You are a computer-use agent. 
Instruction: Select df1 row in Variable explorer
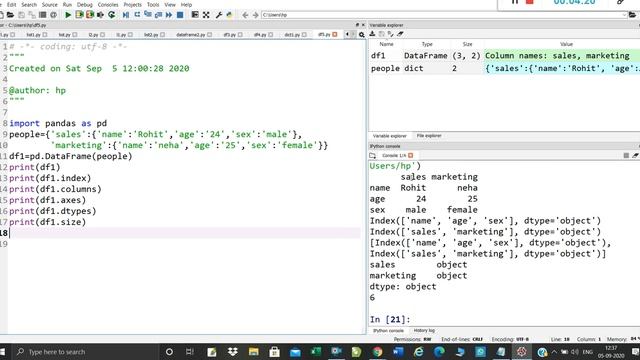point(504,56)
